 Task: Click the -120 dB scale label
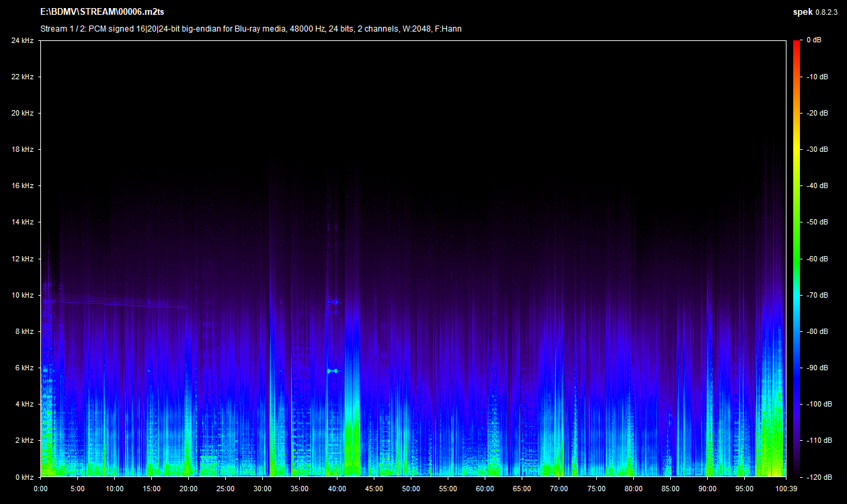pyautogui.click(x=817, y=476)
